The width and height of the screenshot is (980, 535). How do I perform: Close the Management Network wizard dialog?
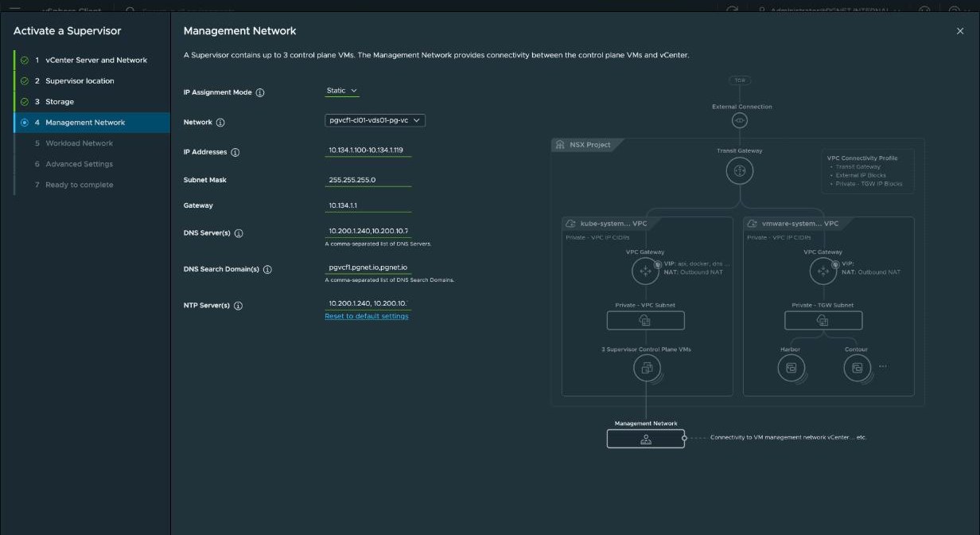[959, 31]
